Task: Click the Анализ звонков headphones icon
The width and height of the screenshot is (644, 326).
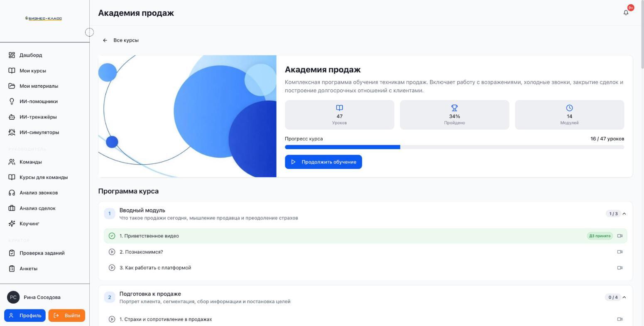Action: 12,193
